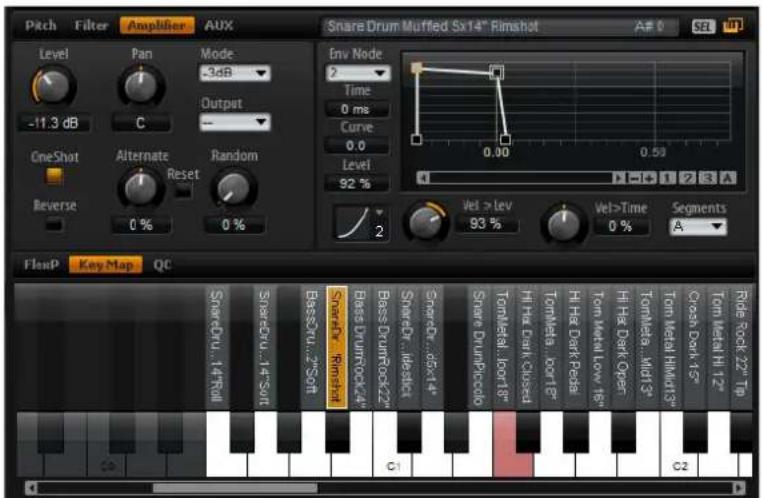Click the Alternate Reset button

183,191
